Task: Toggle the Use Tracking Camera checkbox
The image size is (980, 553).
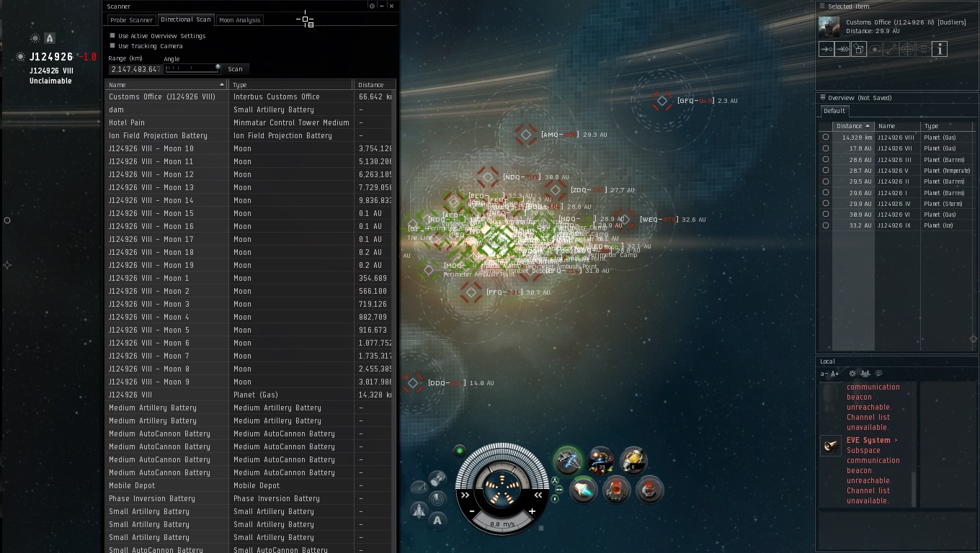Action: tap(112, 45)
